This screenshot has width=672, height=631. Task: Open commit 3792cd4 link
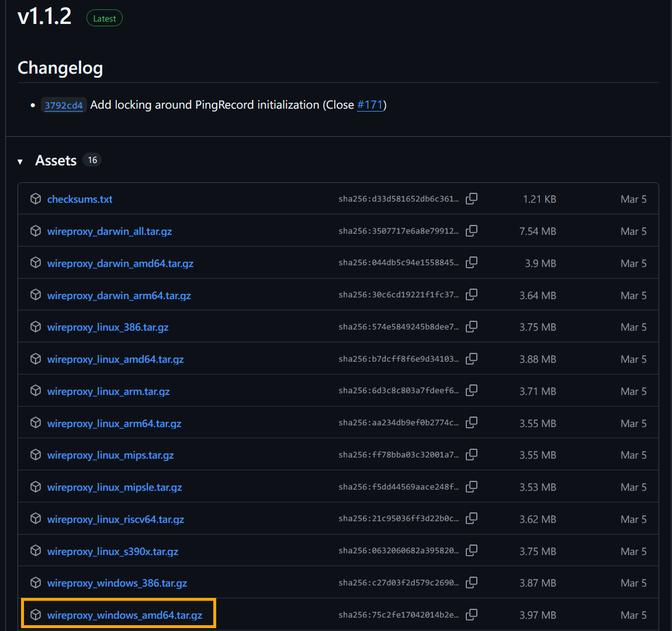(x=64, y=105)
